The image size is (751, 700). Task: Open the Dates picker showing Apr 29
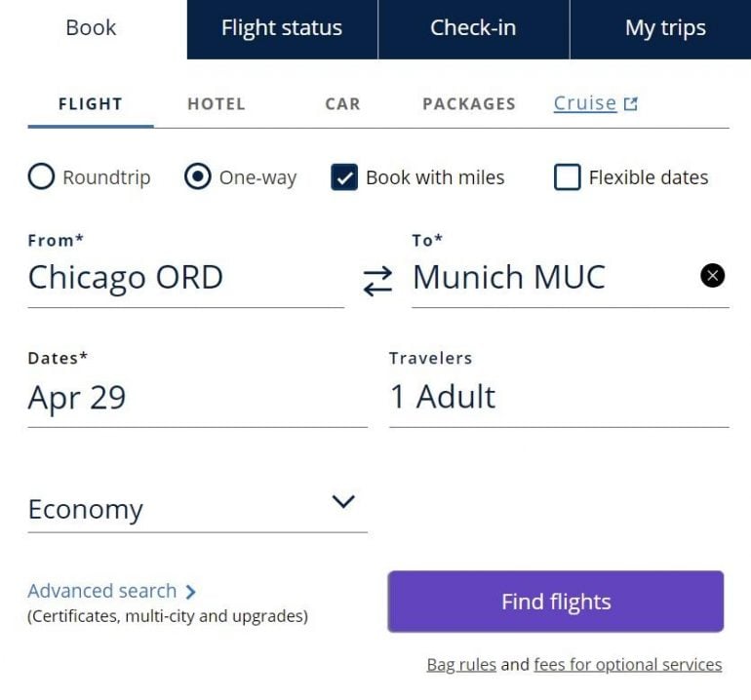(197, 398)
